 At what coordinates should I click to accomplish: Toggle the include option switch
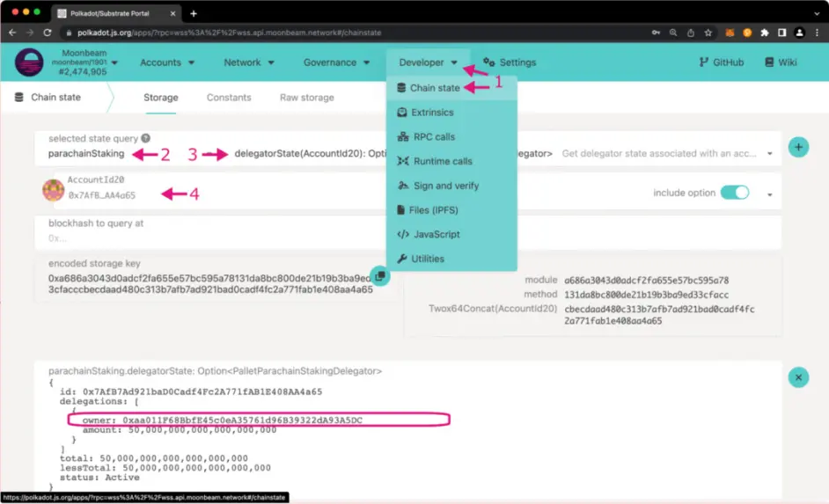coord(735,193)
